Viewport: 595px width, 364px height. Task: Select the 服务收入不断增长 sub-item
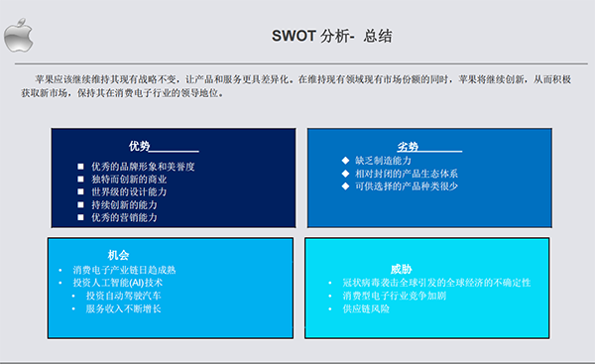pyautogui.click(x=123, y=308)
